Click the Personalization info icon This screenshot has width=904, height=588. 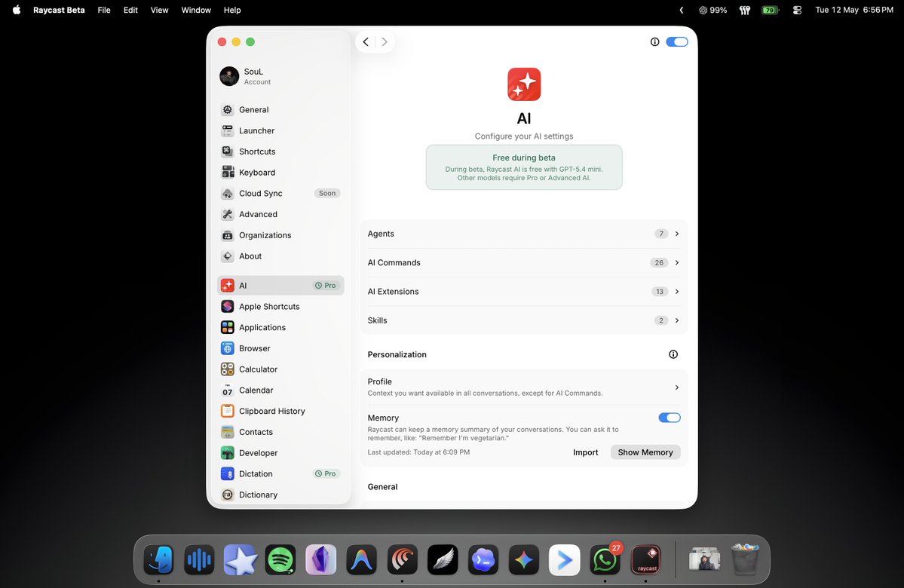pyautogui.click(x=673, y=354)
